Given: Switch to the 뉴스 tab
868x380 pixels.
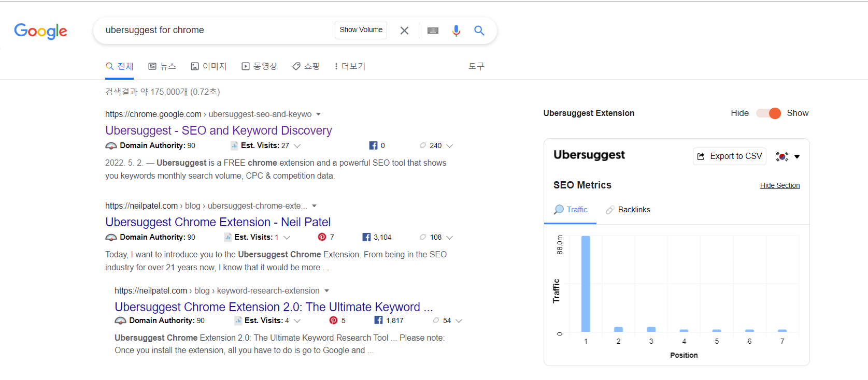Looking at the screenshot, I should coord(162,66).
